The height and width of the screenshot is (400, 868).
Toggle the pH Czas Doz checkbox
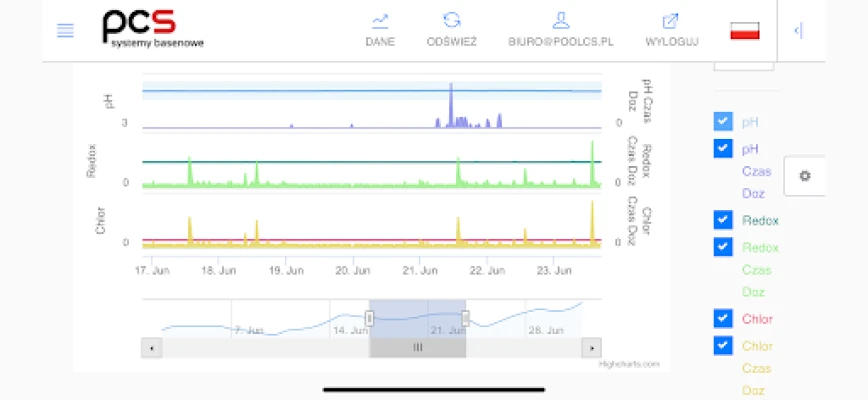tap(724, 149)
